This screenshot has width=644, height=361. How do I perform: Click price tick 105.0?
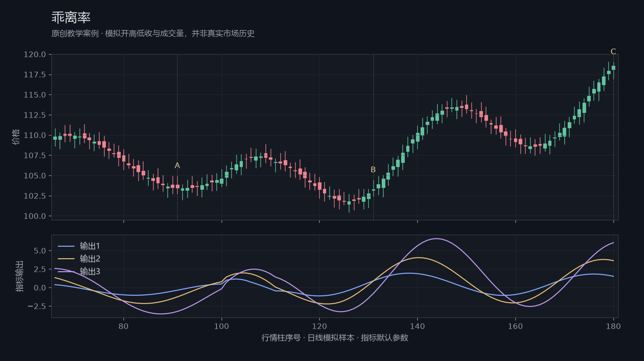click(35, 176)
